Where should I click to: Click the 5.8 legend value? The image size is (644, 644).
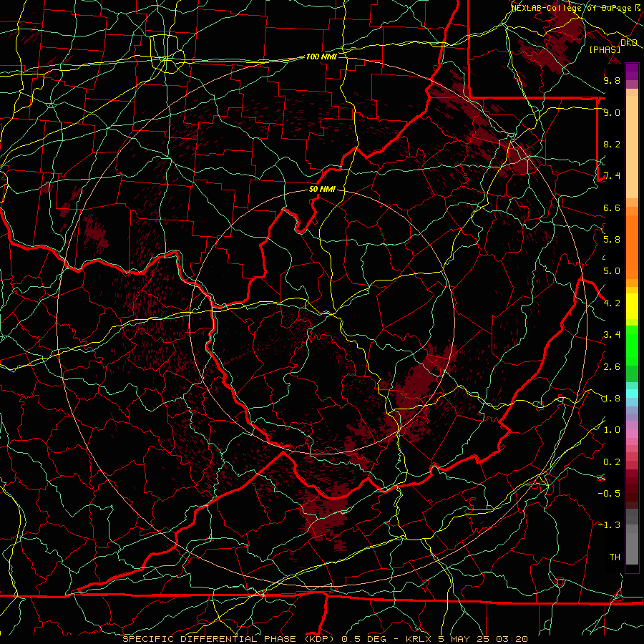tap(612, 240)
